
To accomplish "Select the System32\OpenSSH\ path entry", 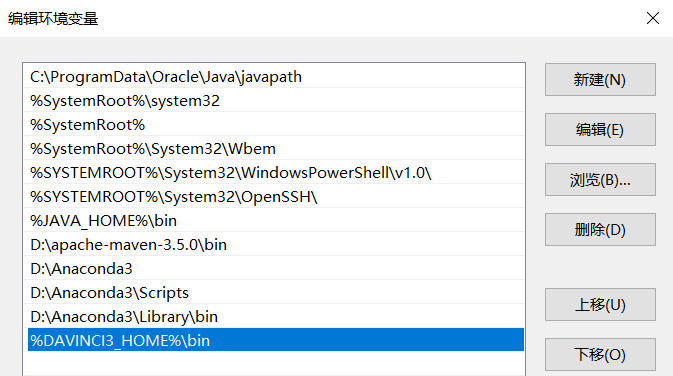I will click(276, 197).
